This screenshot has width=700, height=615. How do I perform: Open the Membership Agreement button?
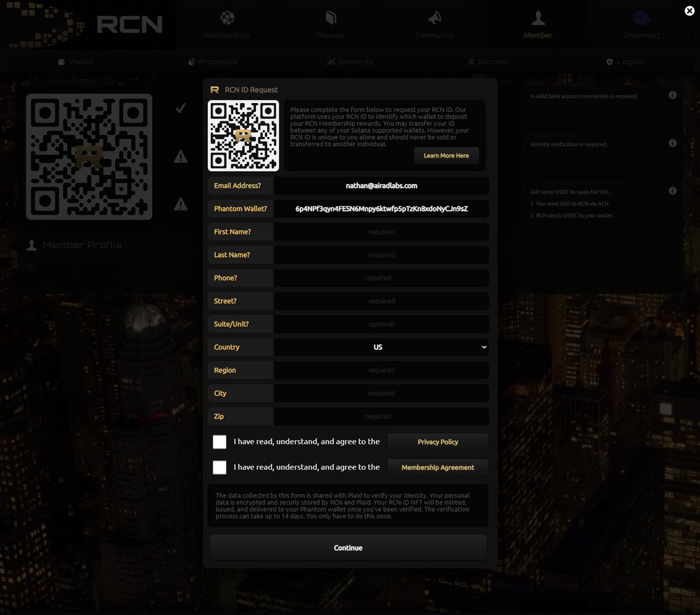coord(438,467)
